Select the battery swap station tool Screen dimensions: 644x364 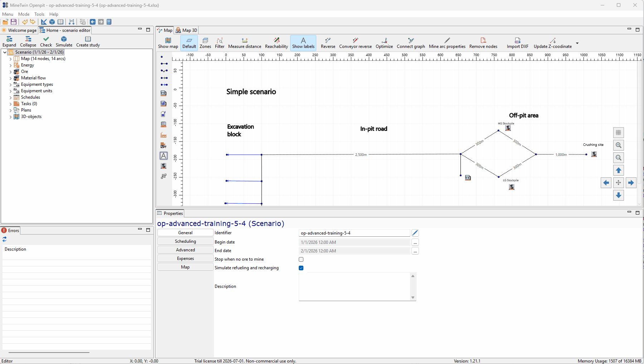[x=164, y=114]
